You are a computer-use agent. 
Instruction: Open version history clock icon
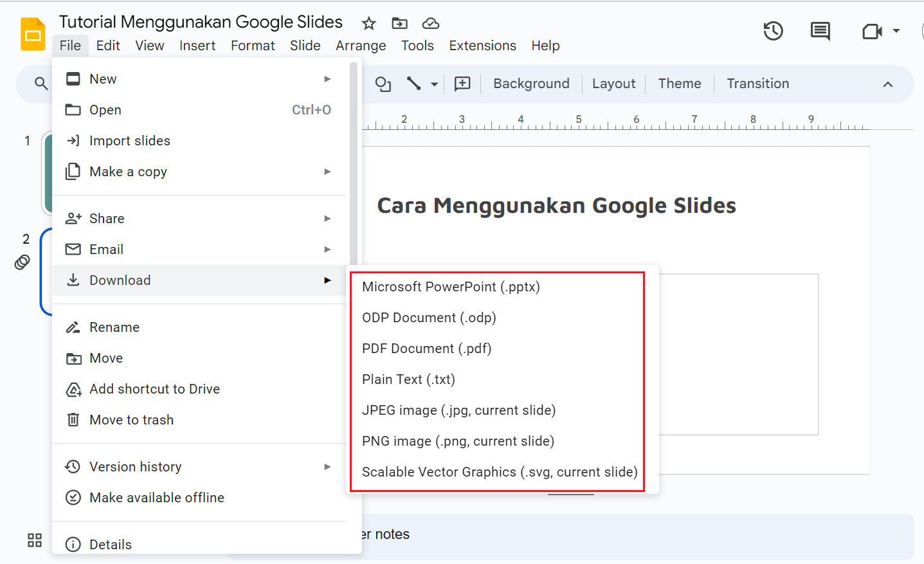(x=773, y=30)
